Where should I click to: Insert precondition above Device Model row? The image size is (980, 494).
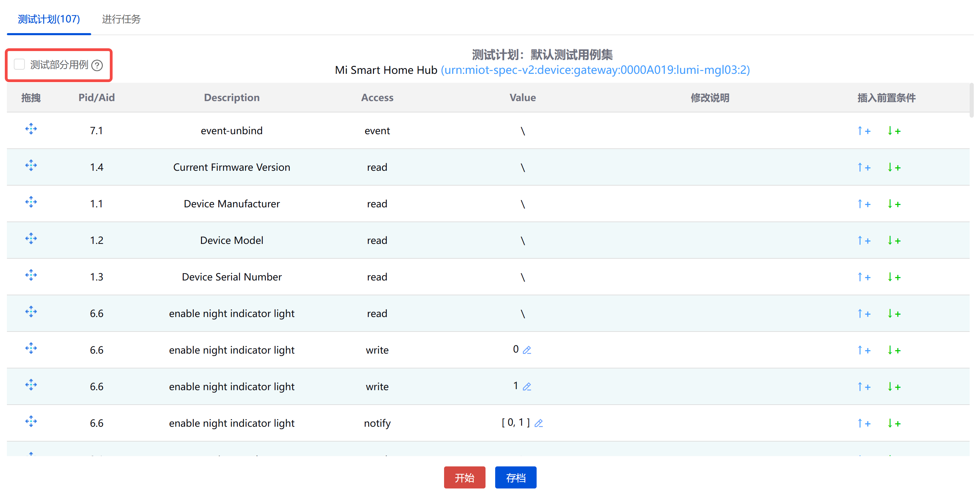point(864,240)
